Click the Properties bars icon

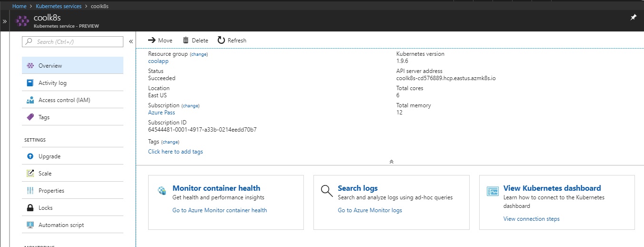click(x=30, y=191)
